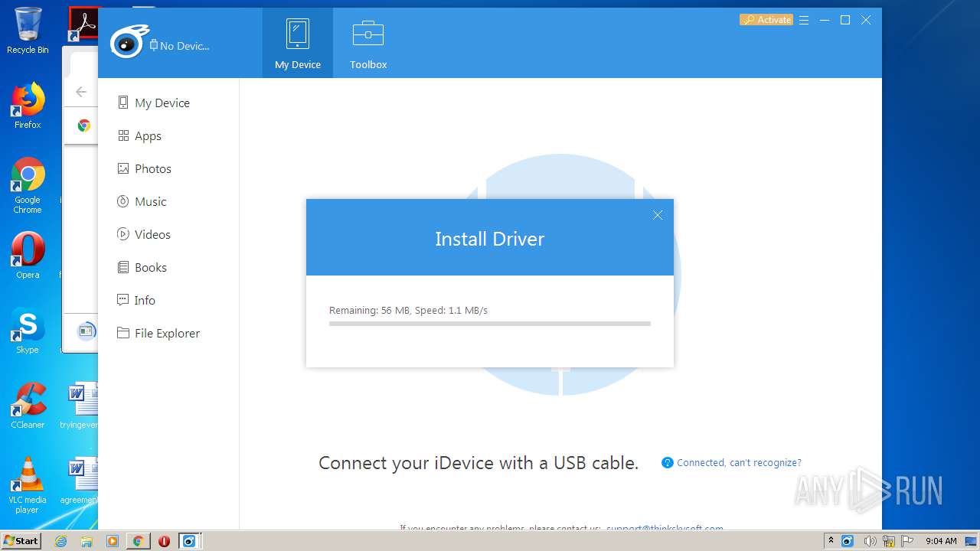Click 'Remaining: 56 MB, Speed: 1.1 MB/s' text
980x551 pixels.
[x=408, y=310]
